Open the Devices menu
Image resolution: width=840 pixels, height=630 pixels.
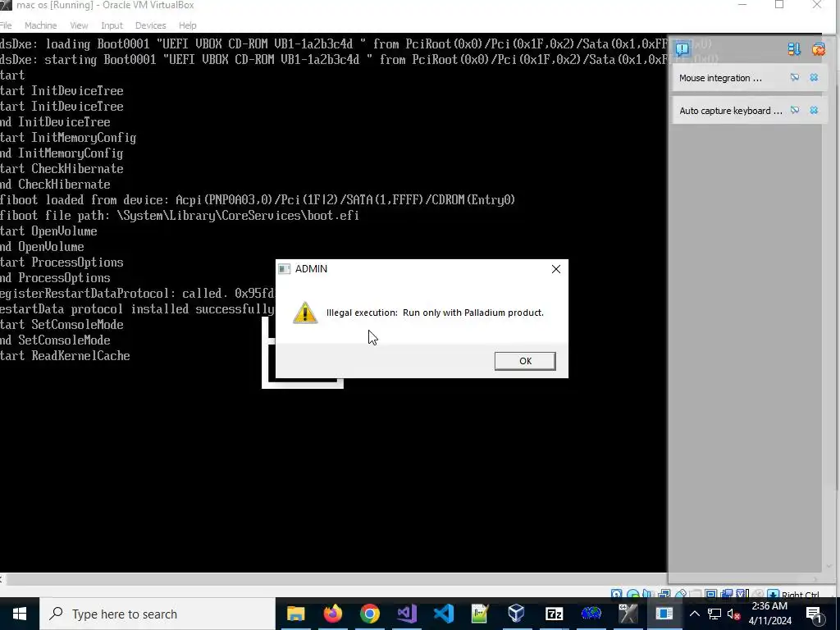point(151,25)
